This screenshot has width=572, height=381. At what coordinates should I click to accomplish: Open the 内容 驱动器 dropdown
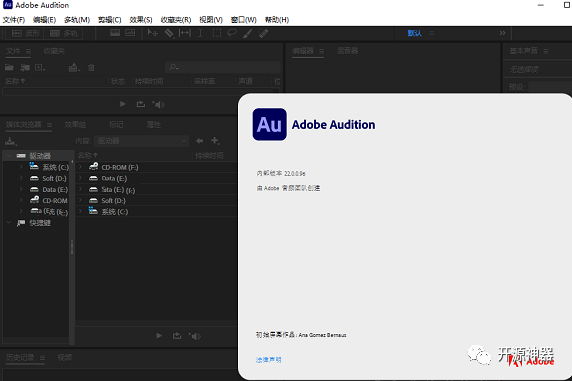point(142,141)
